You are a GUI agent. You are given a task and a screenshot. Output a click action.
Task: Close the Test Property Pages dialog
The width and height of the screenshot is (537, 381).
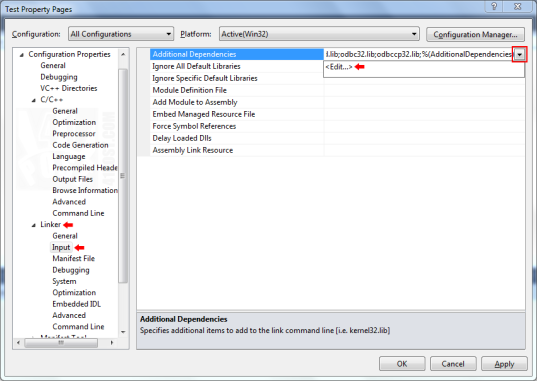point(517,7)
